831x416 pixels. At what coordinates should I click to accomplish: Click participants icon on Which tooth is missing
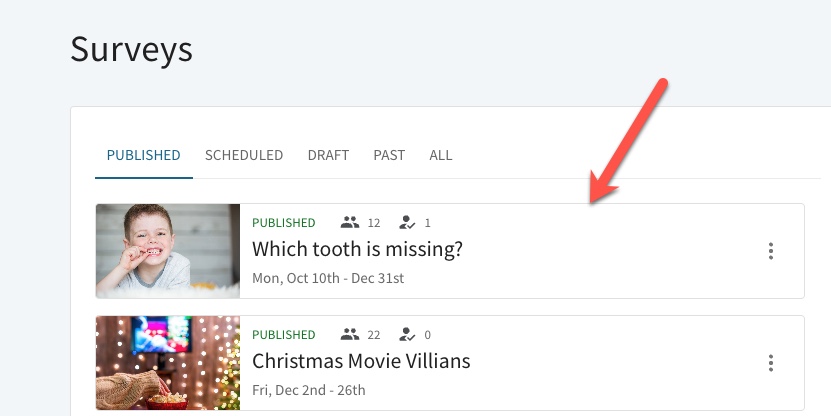pos(350,223)
